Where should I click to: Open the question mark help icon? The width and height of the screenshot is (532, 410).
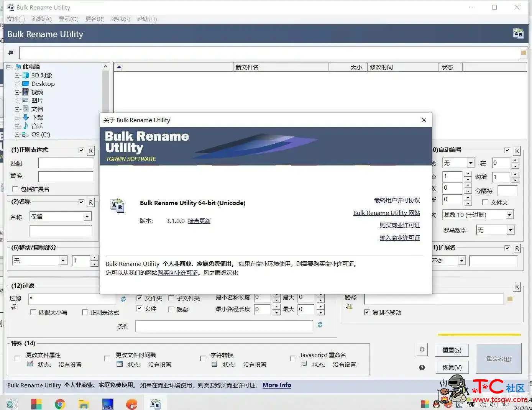[422, 367]
